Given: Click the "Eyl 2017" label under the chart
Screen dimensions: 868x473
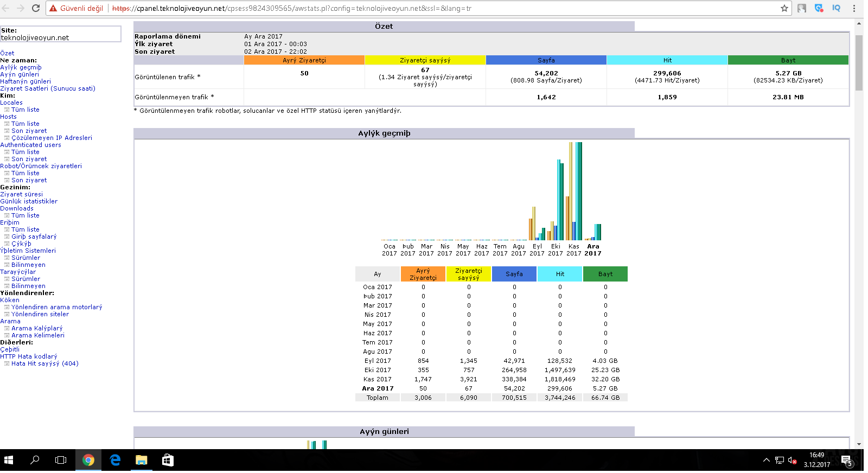Looking at the screenshot, I should point(537,250).
